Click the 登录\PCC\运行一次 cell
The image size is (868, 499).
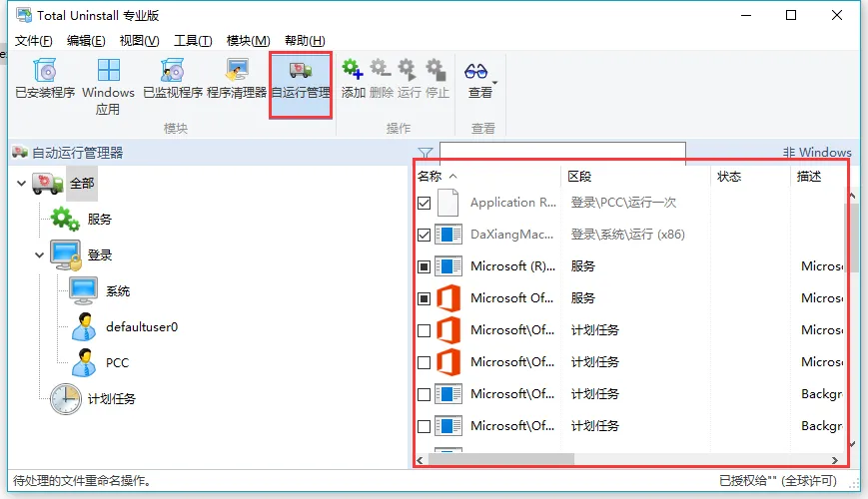(x=623, y=203)
